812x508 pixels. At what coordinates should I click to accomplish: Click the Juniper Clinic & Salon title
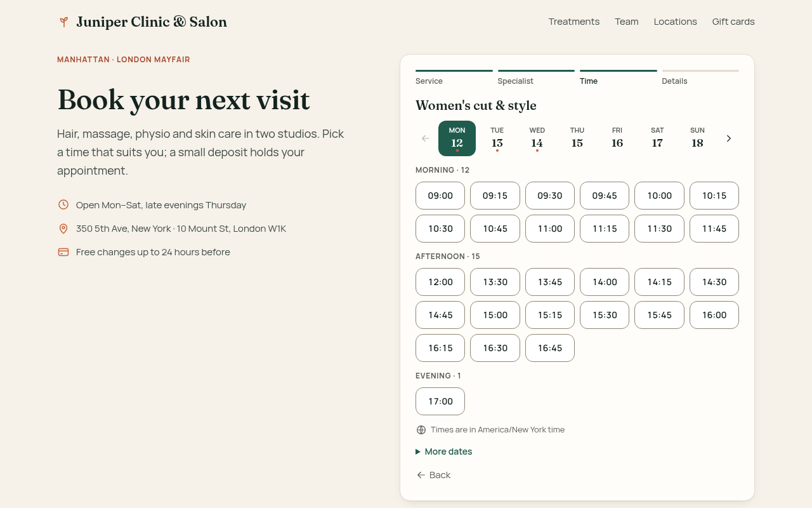(x=152, y=22)
